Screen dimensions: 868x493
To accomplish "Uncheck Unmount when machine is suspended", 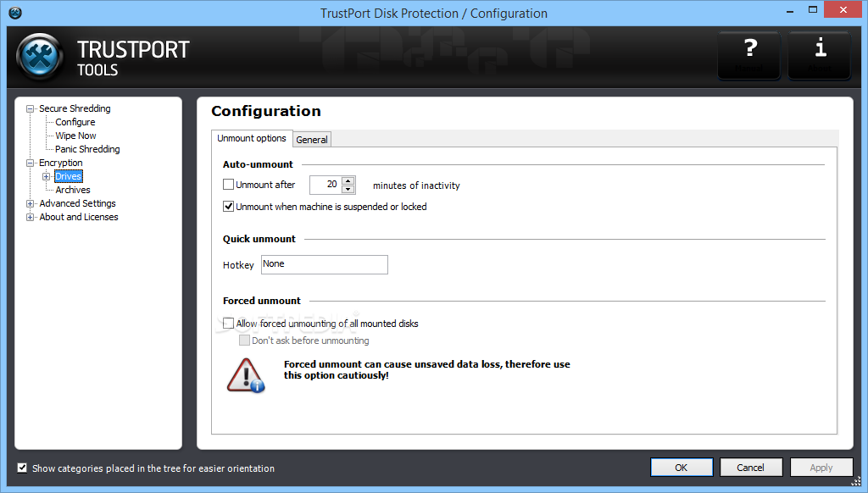I will click(228, 207).
